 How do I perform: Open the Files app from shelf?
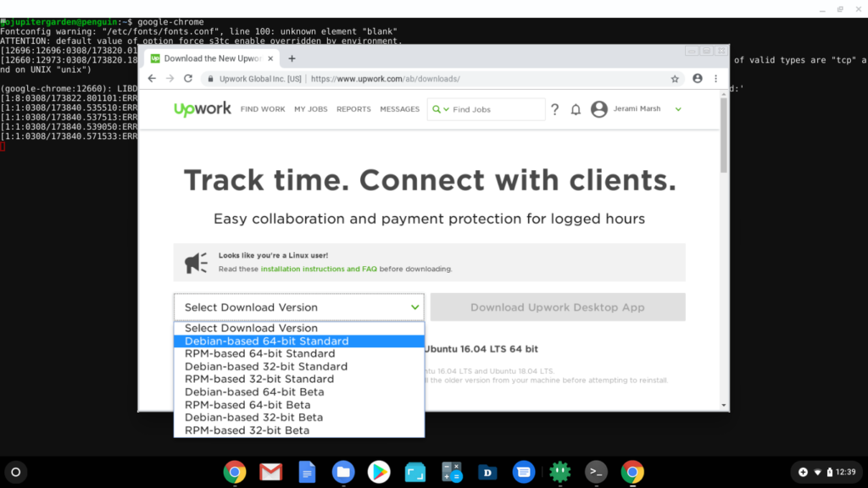343,472
